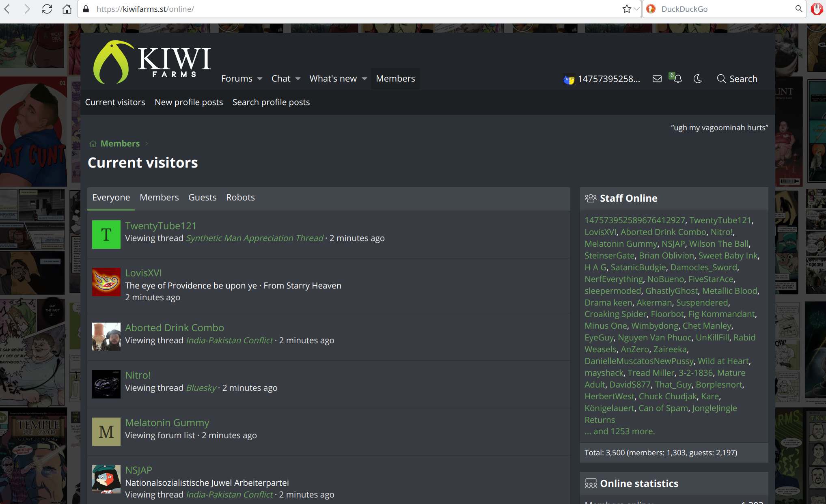Open SatanicBudgie in Staff Online
The height and width of the screenshot is (504, 826).
coord(638,267)
